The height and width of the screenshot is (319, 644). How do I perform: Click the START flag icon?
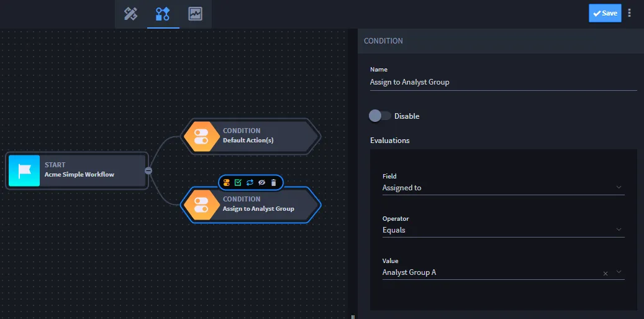(24, 170)
